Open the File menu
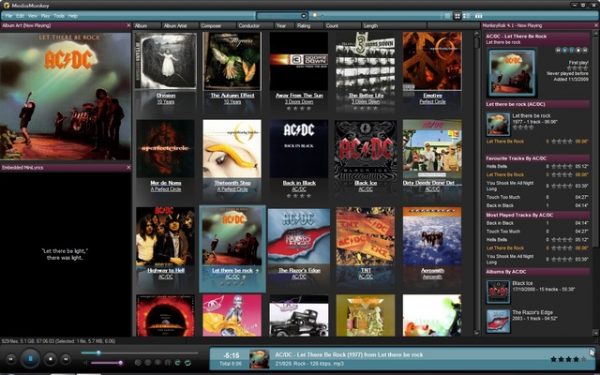The image size is (600, 375). pyautogui.click(x=9, y=16)
